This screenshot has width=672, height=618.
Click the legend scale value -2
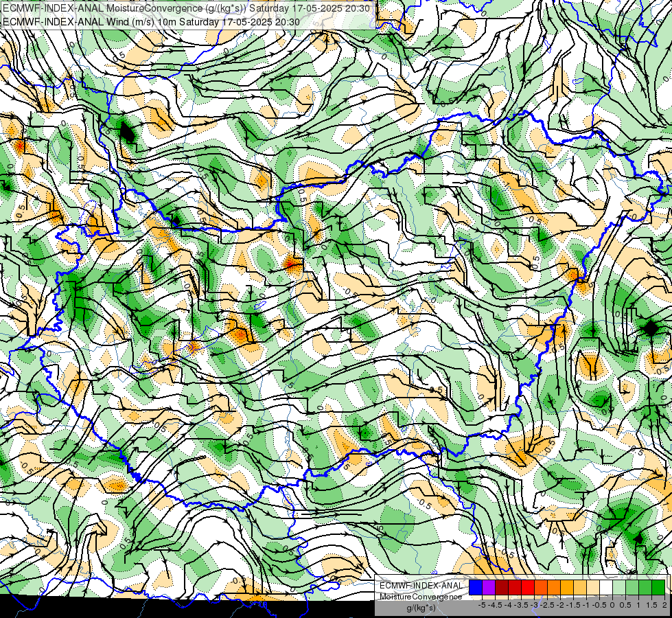click(561, 605)
